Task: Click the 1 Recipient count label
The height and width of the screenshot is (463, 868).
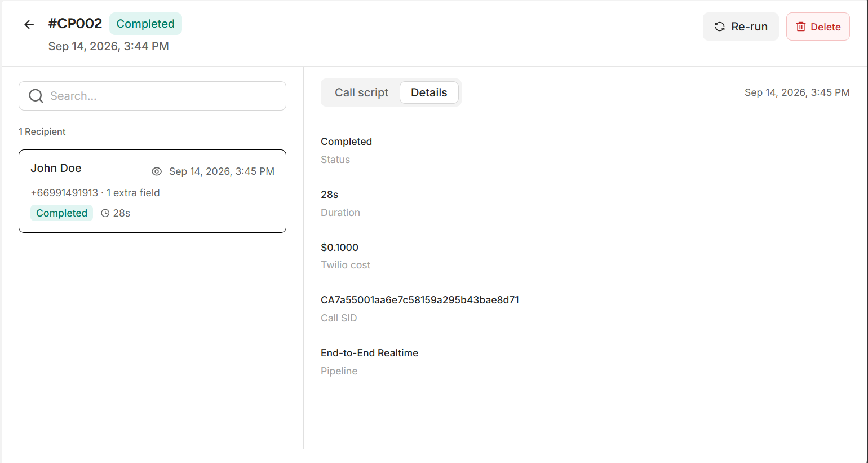Action: pos(42,131)
